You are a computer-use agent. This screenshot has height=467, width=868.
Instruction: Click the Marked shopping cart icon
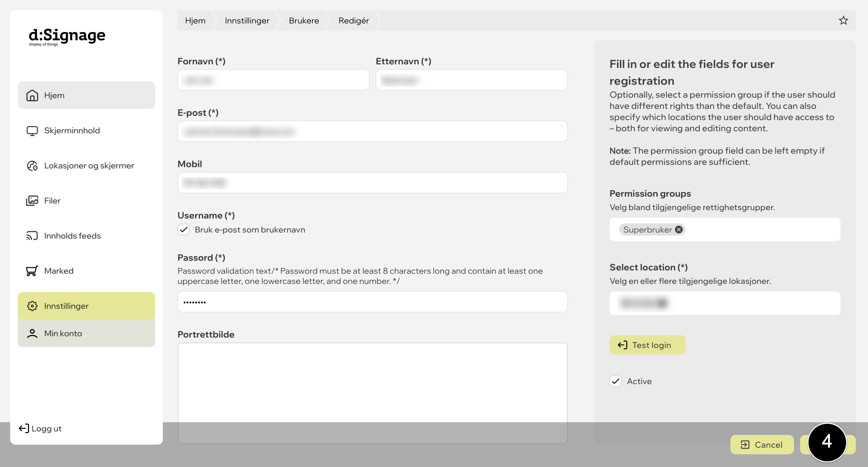point(32,271)
